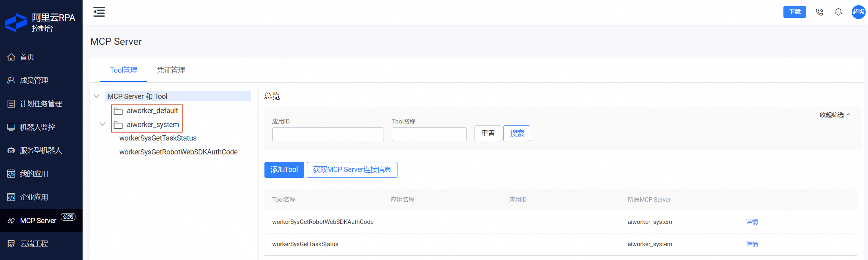Image resolution: width=868 pixels, height=260 pixels.
Task: Click the 总览 heading
Action: (272, 96)
